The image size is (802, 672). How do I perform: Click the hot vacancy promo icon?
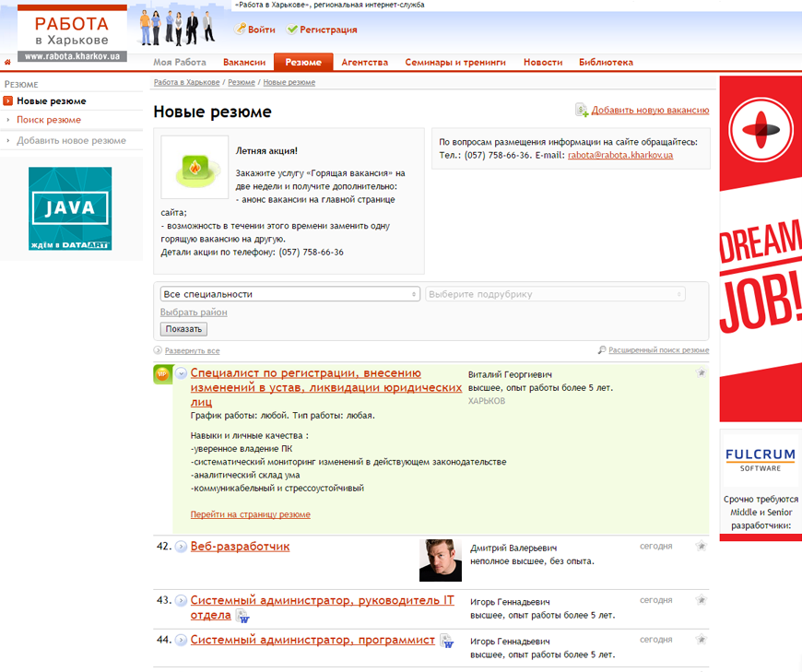point(195,167)
